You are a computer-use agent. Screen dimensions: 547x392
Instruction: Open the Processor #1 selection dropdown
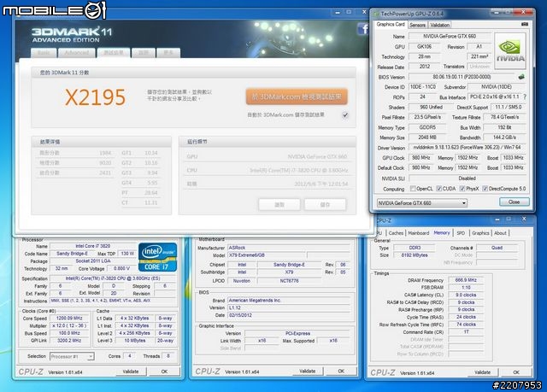tap(72, 356)
